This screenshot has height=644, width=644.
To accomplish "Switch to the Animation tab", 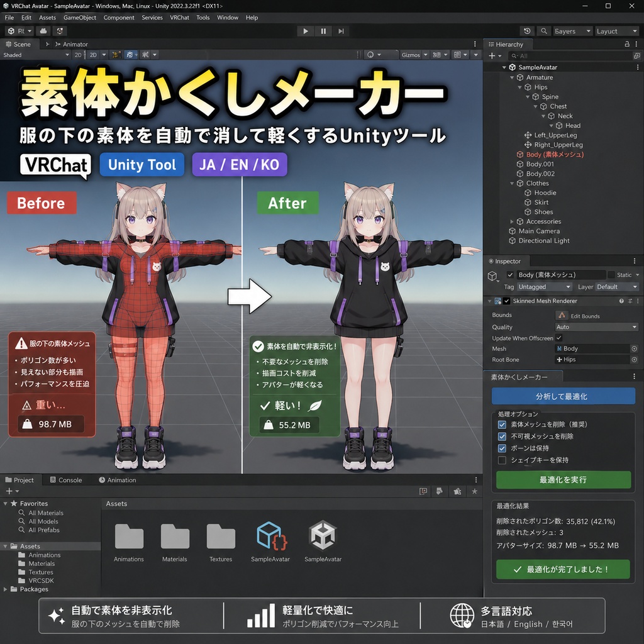I will coord(118,480).
